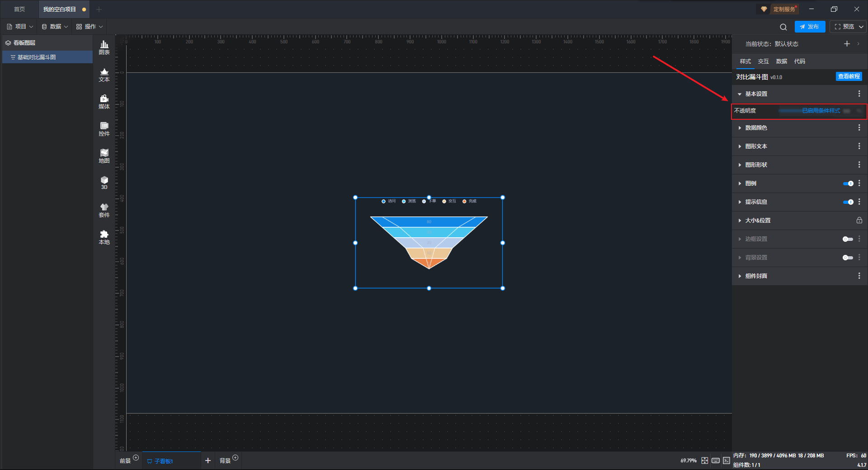Click the 查看教程 tutorial button
The height and width of the screenshot is (470, 868).
pos(849,77)
